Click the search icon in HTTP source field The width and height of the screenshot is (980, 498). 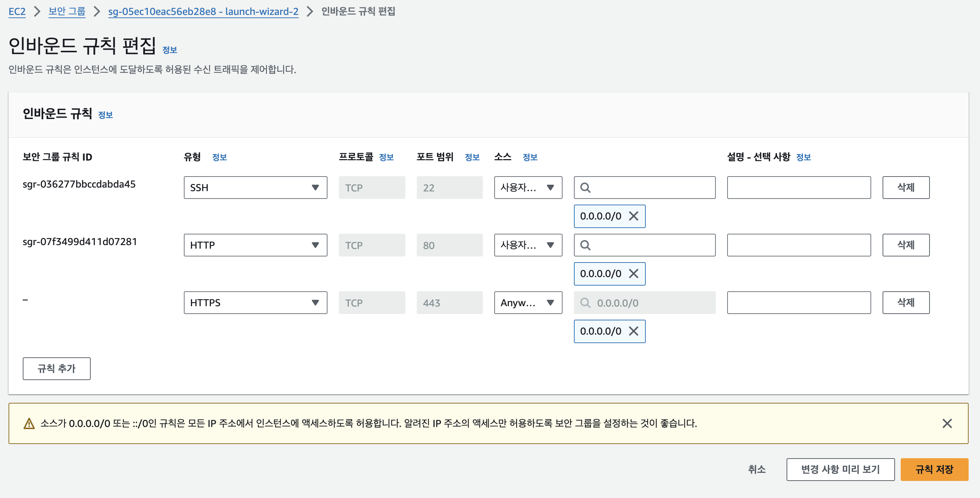[x=586, y=245]
